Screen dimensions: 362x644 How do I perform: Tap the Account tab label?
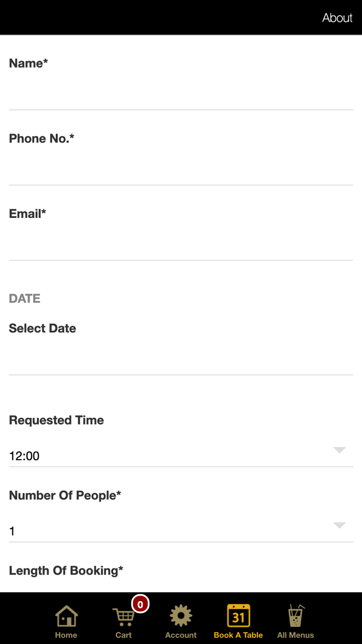coord(180,635)
